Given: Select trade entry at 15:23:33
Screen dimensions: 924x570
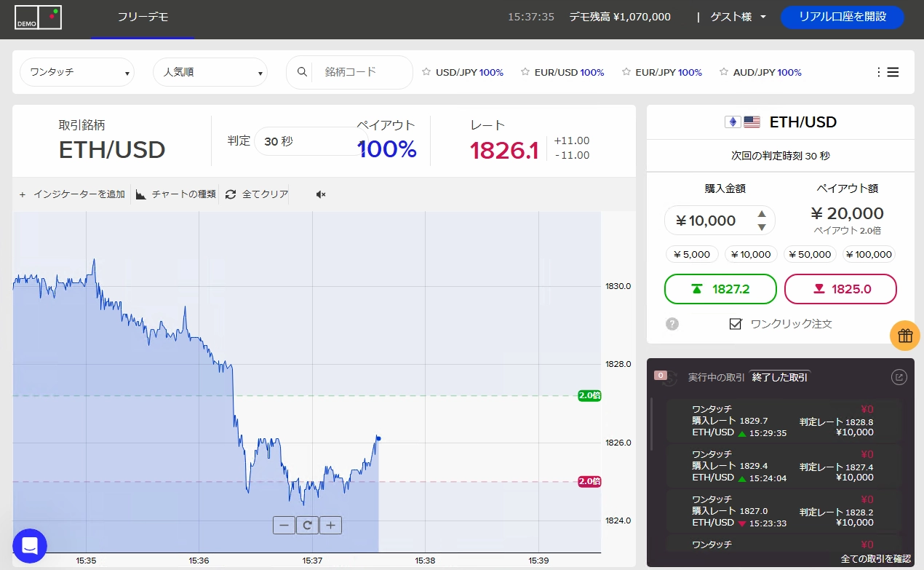Looking at the screenshot, I should (784, 511).
